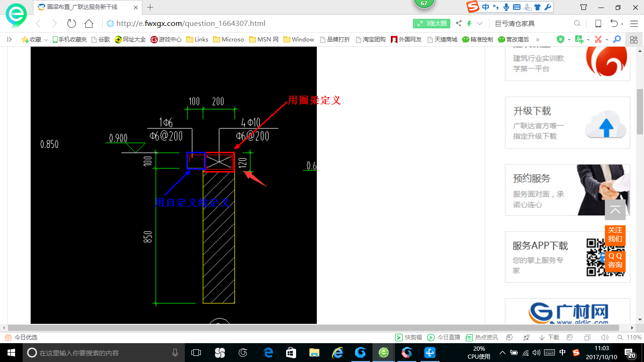
Task: Click 今日直播 in the status bar
Action: (444, 337)
